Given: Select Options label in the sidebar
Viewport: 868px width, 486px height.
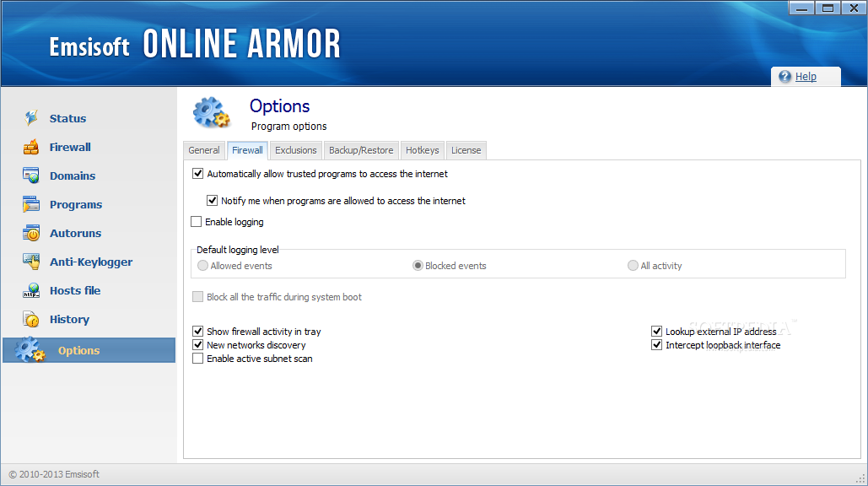Looking at the screenshot, I should [78, 350].
